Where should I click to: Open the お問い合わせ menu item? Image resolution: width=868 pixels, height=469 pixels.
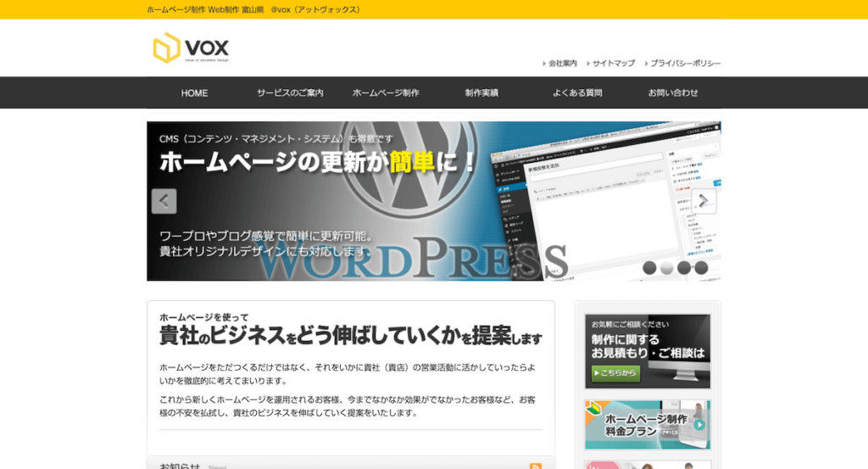click(673, 93)
